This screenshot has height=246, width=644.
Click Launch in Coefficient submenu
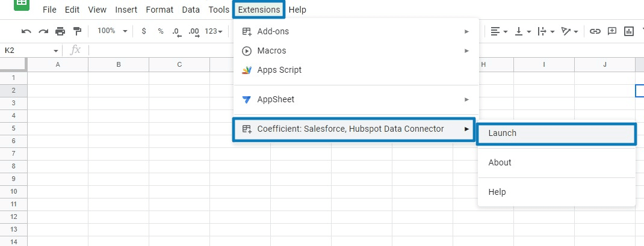(557, 134)
